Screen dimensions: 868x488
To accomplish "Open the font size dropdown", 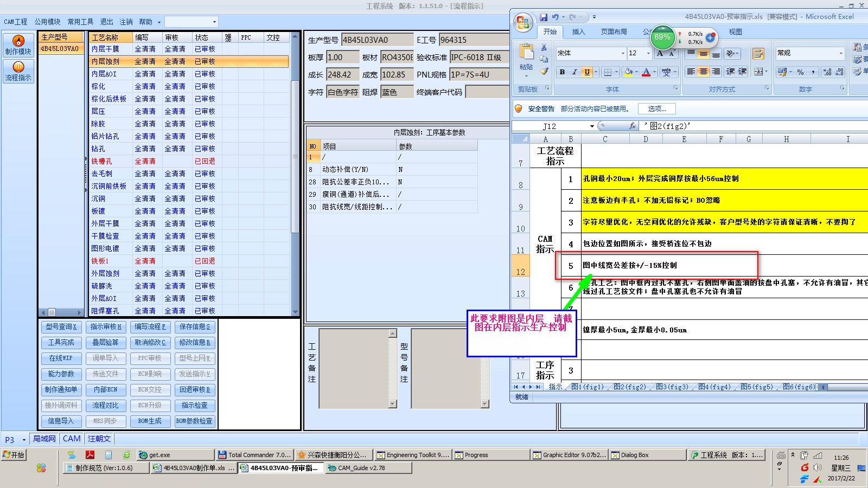I will point(648,53).
